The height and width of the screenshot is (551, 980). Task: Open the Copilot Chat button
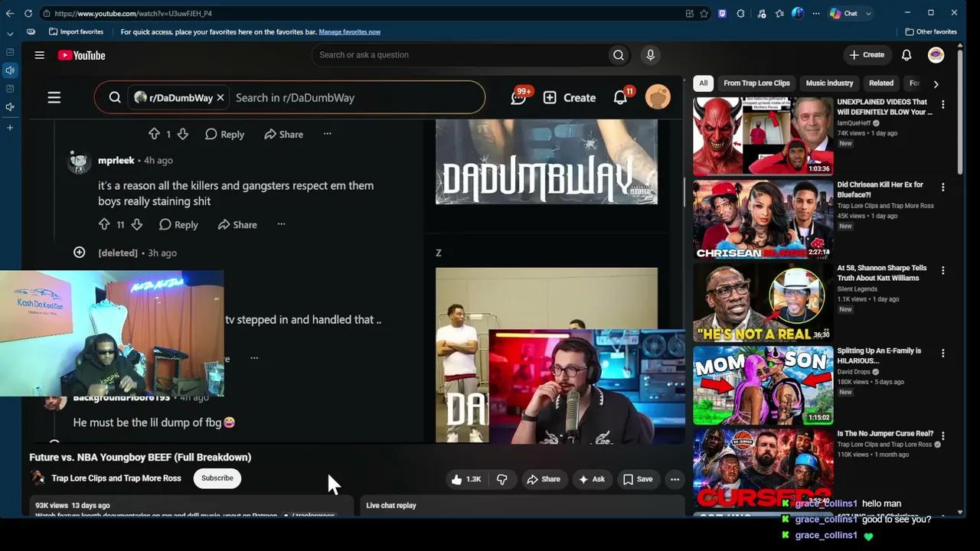(x=844, y=13)
